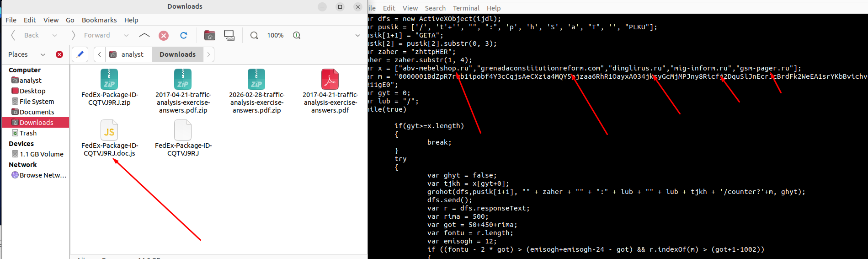This screenshot has height=259, width=868.
Task: Click the path bar right arrow
Action: tap(208, 54)
